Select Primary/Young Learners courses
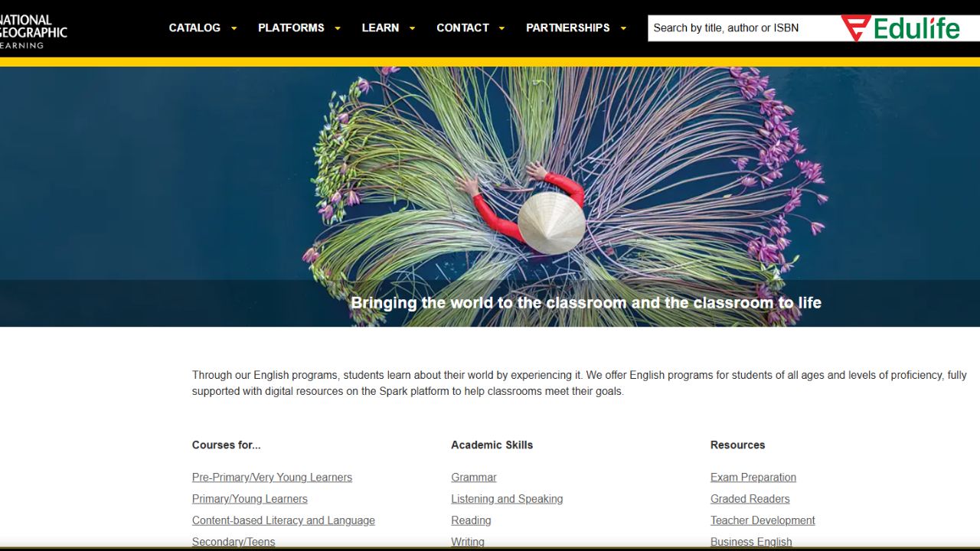This screenshot has width=980, height=551. coord(250,498)
